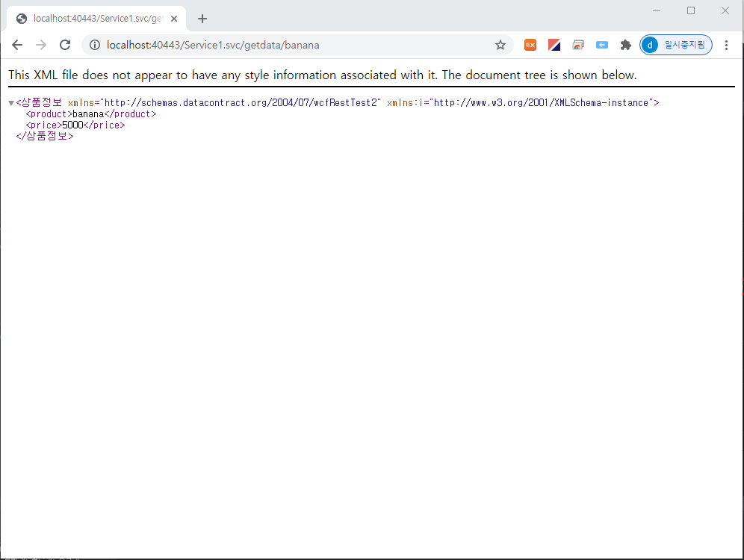Collapse the 상품정보 XML root node
This screenshot has height=560, width=744.
(11, 103)
